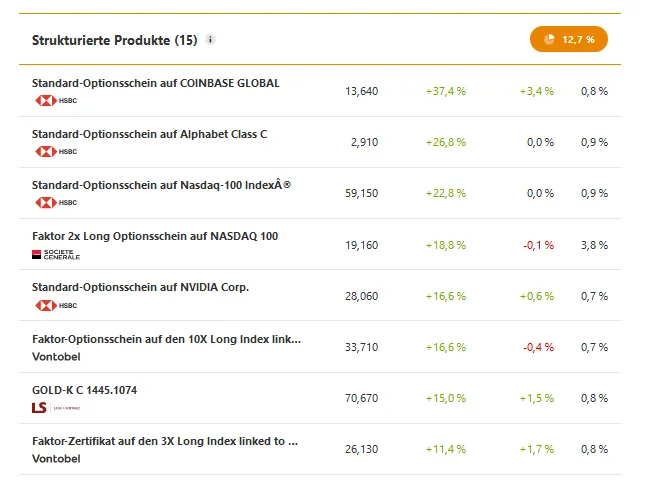Select the +37,4 % performance value
This screenshot has width=667, height=485.
(x=446, y=91)
